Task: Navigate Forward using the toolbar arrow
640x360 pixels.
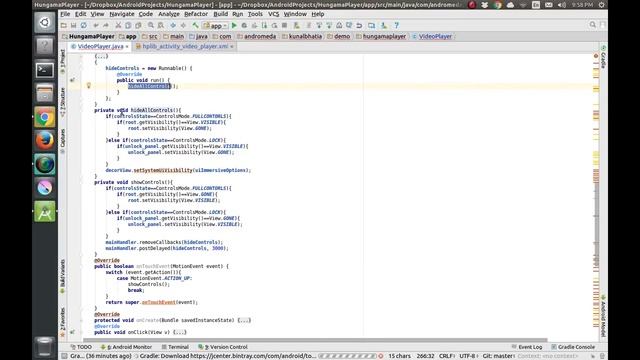Action: coord(183,25)
